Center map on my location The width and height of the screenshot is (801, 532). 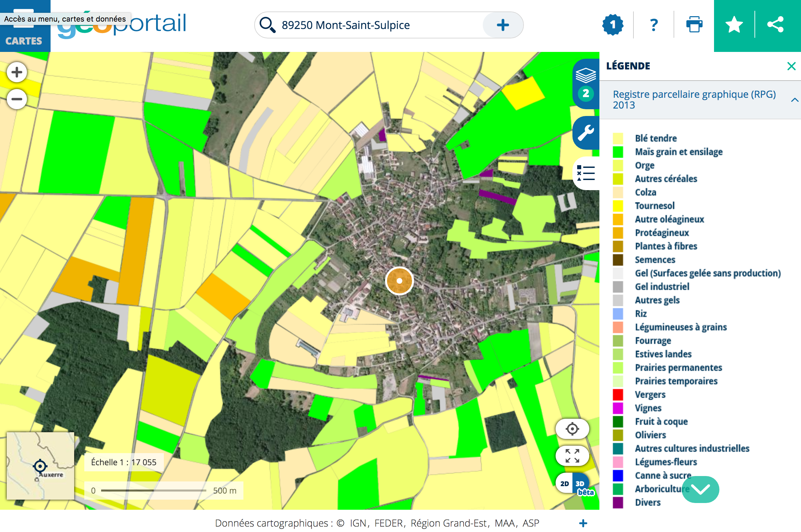coord(572,429)
